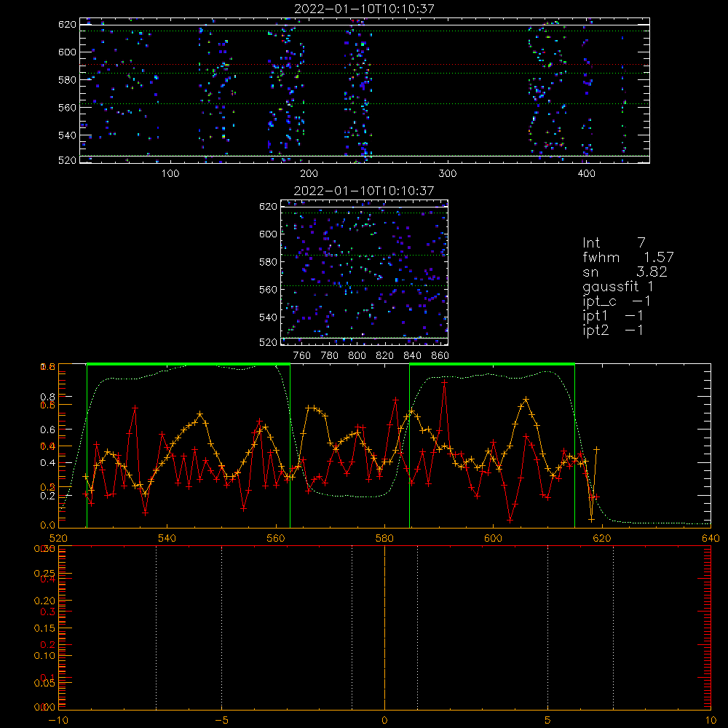Screen dimensions: 728x728
Task: Select the 'ipt_c -1' line
Action: coord(617,302)
